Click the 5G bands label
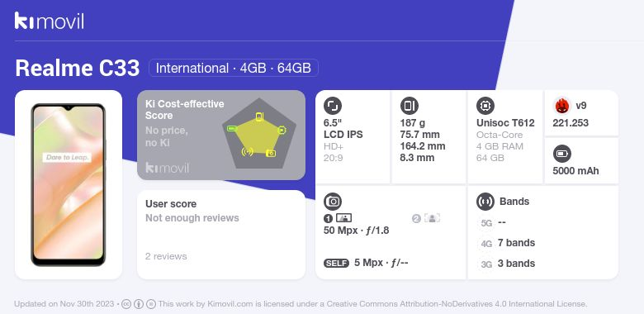This screenshot has height=314, width=644. coord(486,223)
